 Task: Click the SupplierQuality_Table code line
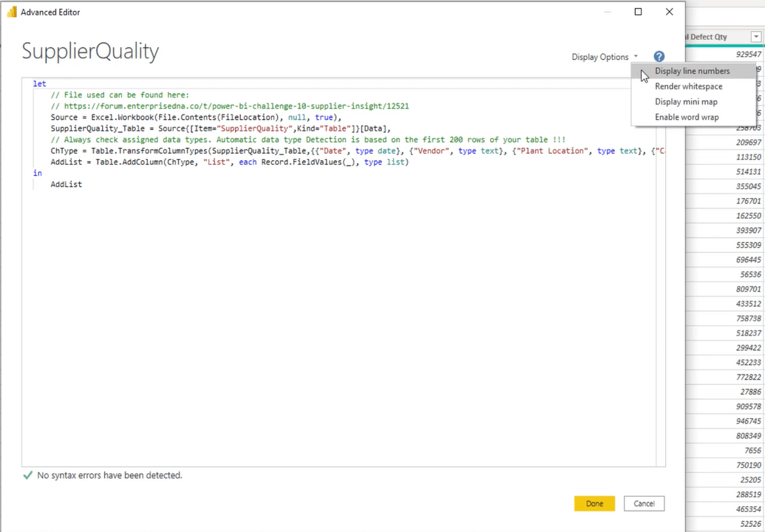click(x=220, y=129)
